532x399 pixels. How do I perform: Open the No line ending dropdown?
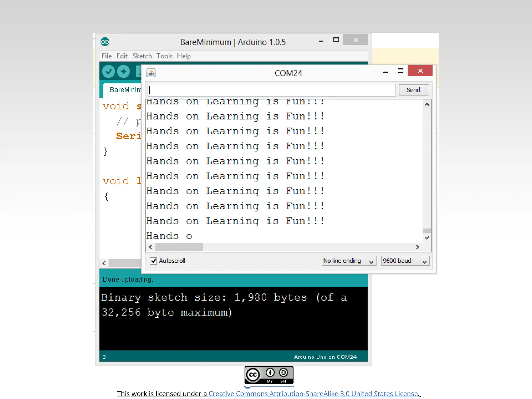348,261
